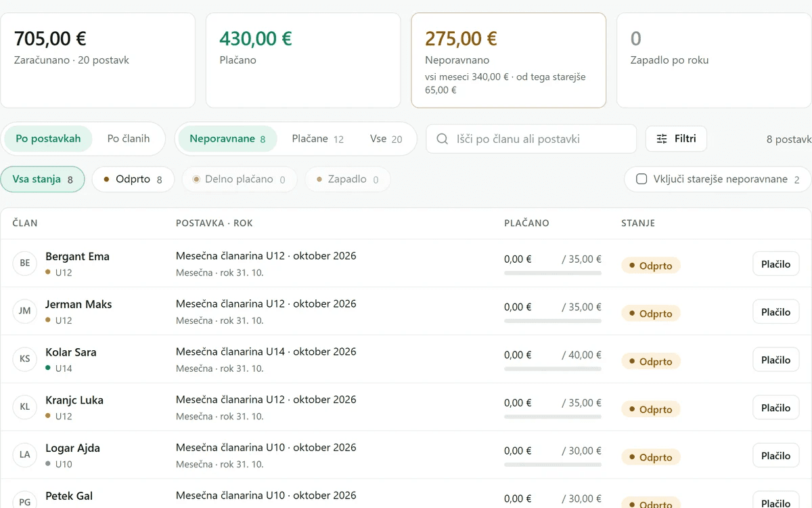
Task: Click the member name Logar Ajda
Action: click(72, 448)
